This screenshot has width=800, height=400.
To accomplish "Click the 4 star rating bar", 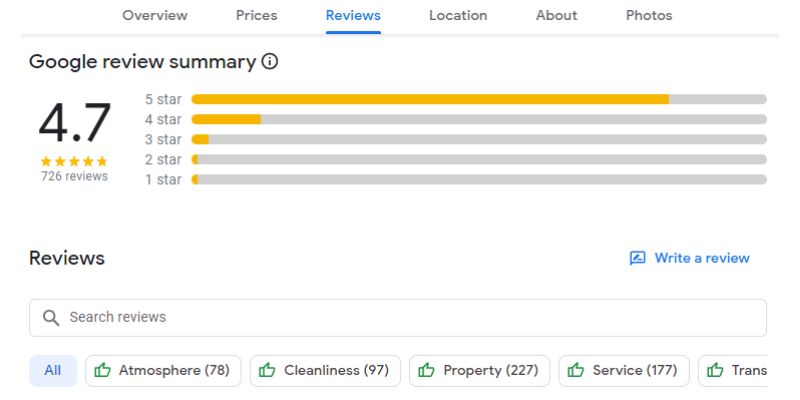I will click(x=479, y=119).
